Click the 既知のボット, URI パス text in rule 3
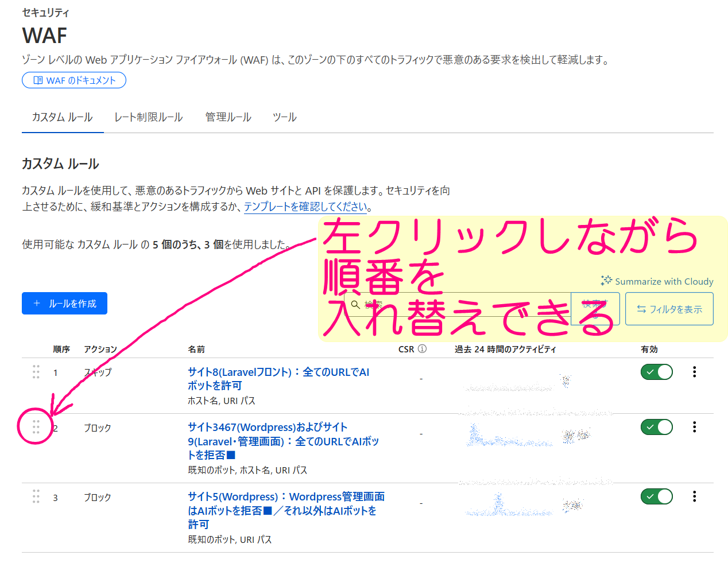This screenshot has height=567, width=728. click(230, 539)
